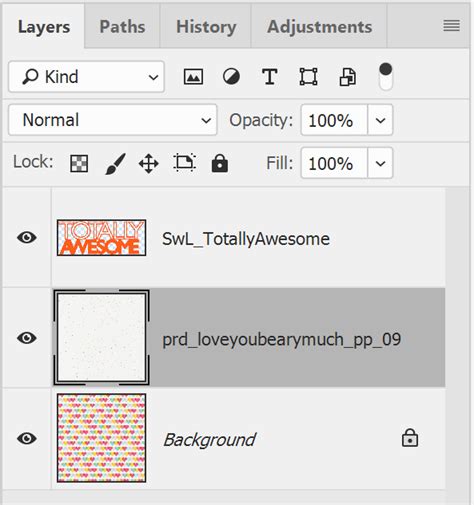Select the SwL_TotallyAwesome layer thumbnail
This screenshot has width=474, height=505.
tap(101, 238)
